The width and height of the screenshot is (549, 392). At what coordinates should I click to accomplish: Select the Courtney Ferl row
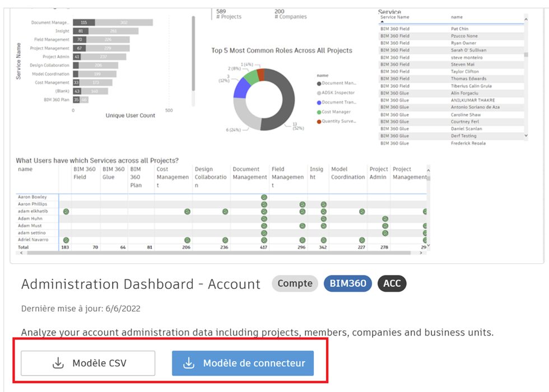452,122
